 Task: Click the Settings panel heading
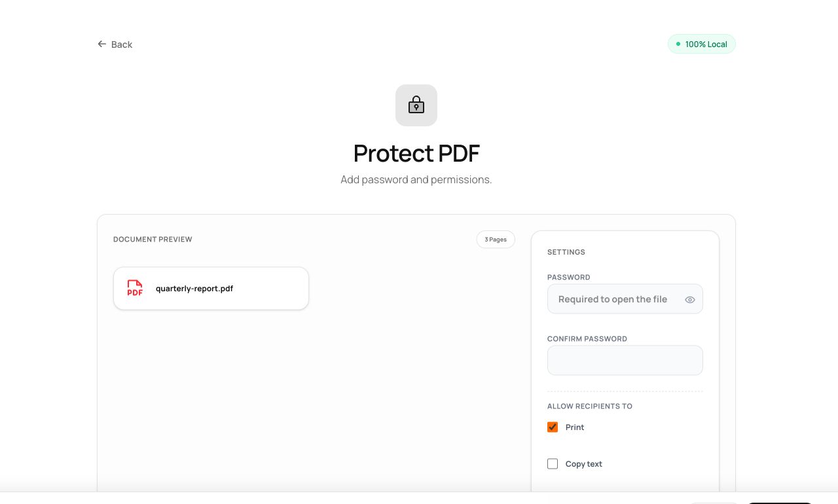[566, 252]
